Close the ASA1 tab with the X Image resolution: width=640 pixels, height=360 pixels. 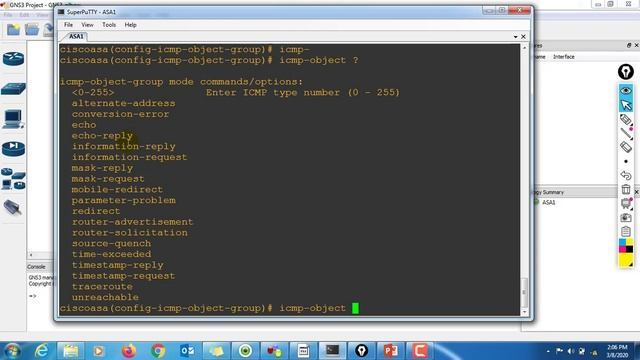[523, 37]
